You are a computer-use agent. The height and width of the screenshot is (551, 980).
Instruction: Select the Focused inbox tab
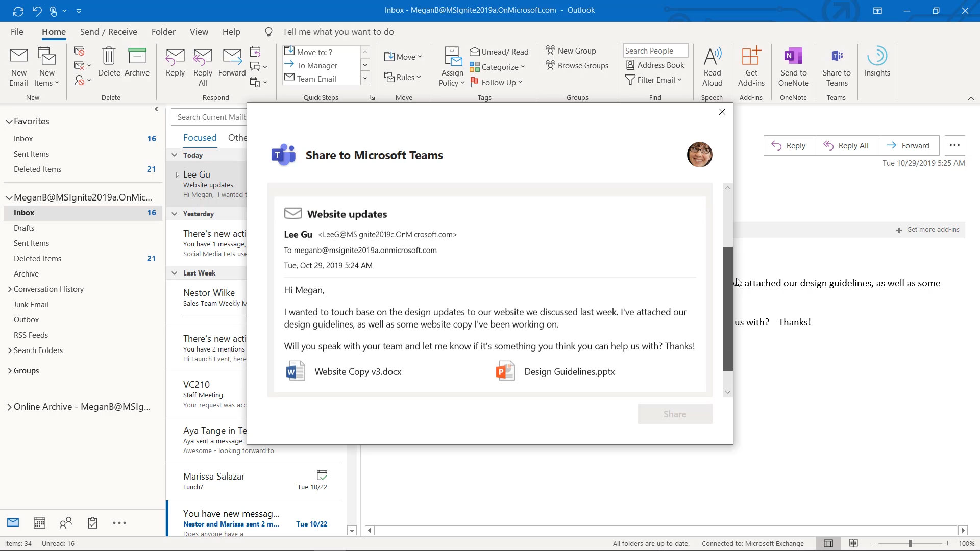coord(200,138)
